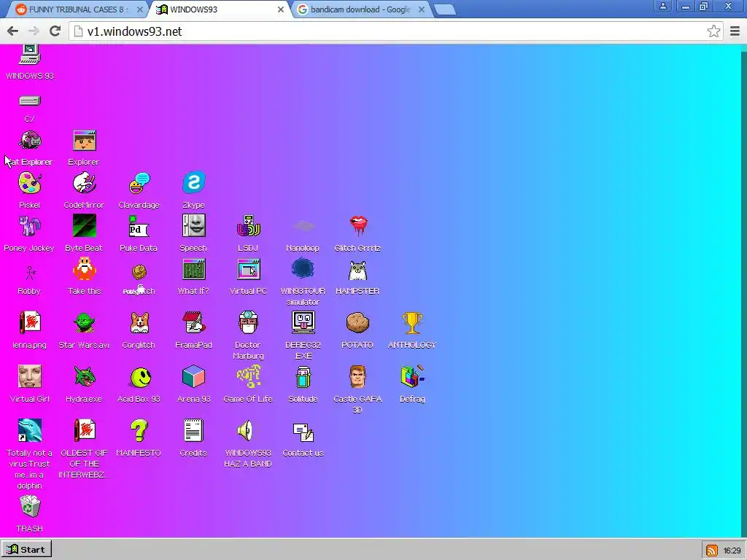Launch Piskel paint palette icon

click(29, 183)
